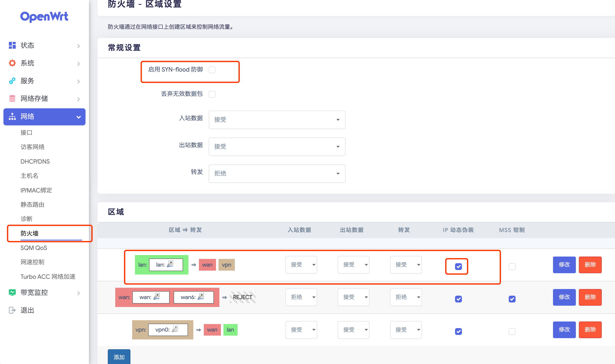Toggle the drop invalid packets checkbox
615x364 pixels.
pos(212,94)
